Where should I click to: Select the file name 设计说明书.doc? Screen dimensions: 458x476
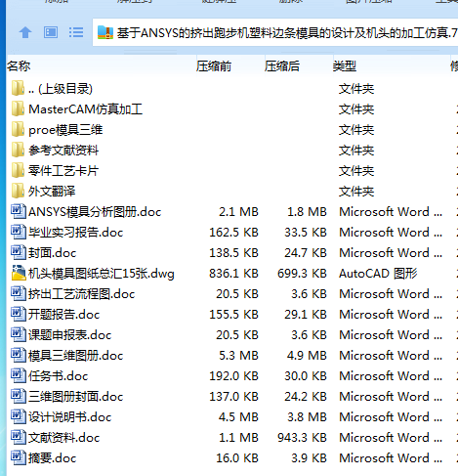70,417
